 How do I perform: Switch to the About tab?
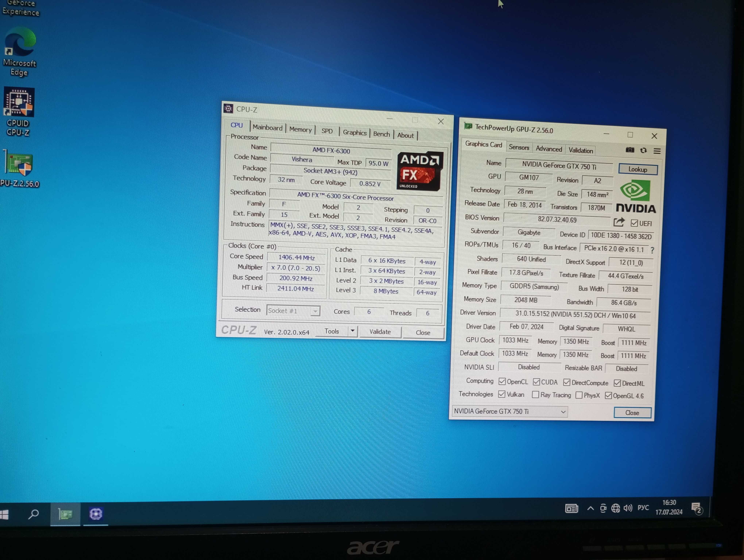pos(405,135)
